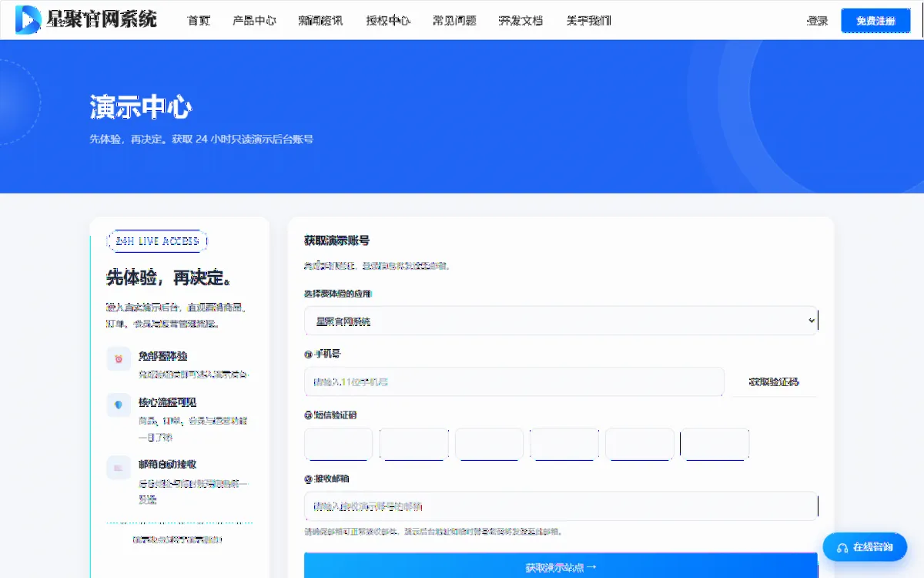Click the 免费注册 button

[875, 21]
